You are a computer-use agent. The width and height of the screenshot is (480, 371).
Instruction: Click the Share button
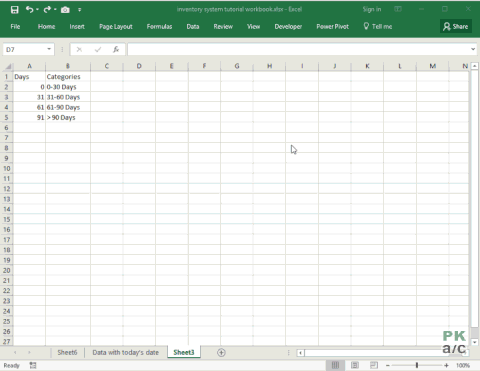(455, 26)
